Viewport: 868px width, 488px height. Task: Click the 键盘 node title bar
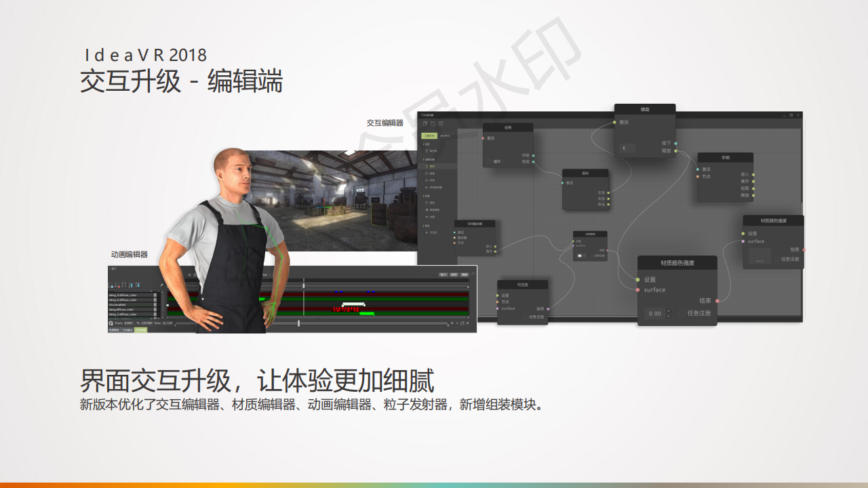[x=645, y=109]
